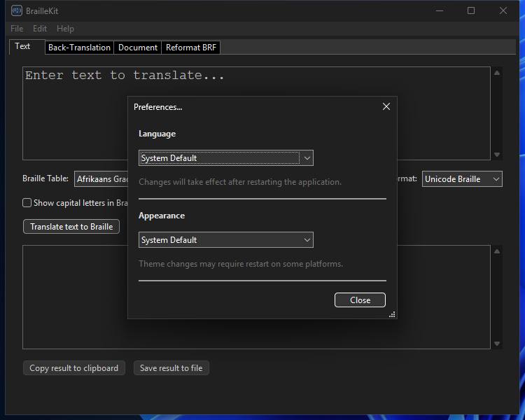525x420 pixels.
Task: Toggle Show capital letters checkbox
Action: (27, 202)
